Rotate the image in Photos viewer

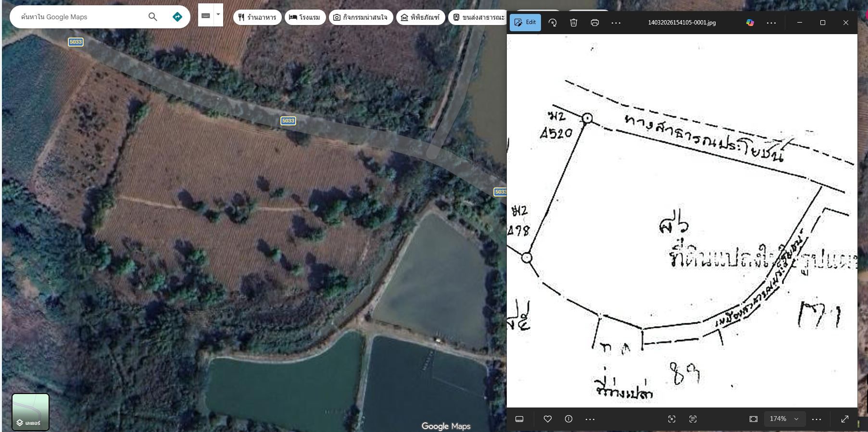point(553,23)
